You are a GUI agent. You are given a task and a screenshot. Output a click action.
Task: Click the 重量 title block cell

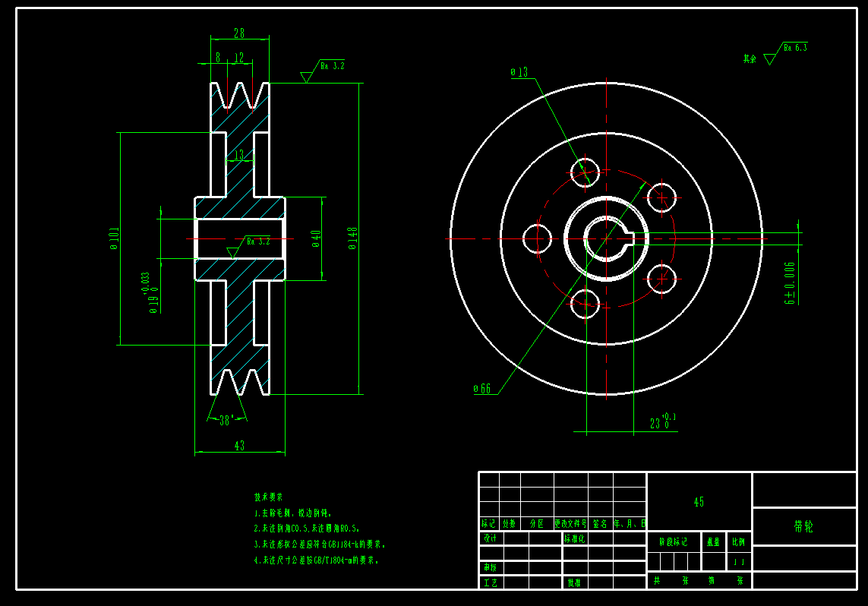coord(714,542)
